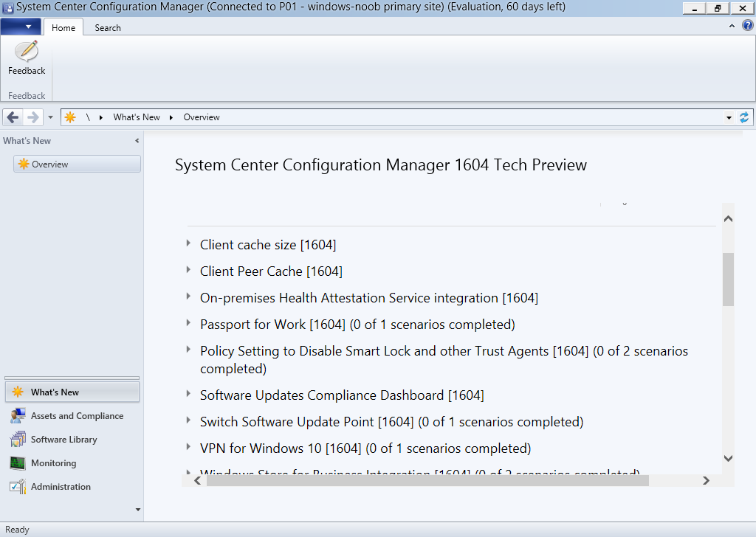Select What's New in the breadcrumb path
756x537 pixels.
[137, 117]
